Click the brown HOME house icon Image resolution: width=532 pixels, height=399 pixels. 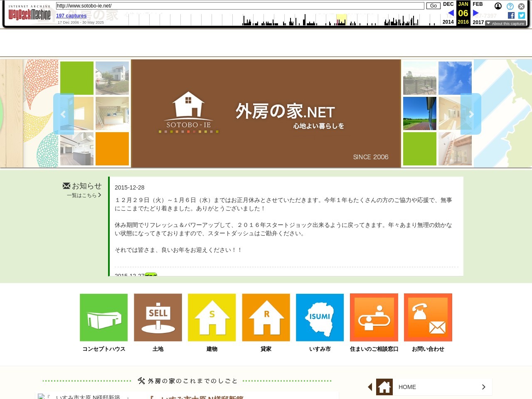click(x=384, y=387)
